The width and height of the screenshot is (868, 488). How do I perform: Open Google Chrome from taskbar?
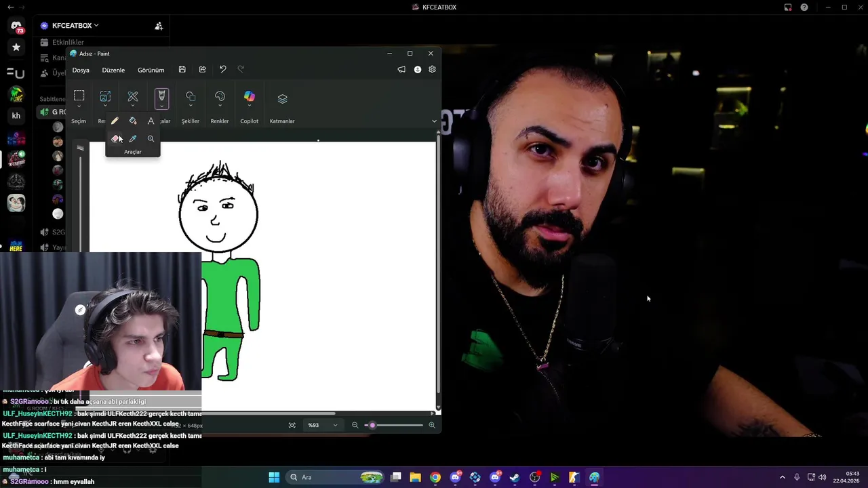tap(435, 477)
